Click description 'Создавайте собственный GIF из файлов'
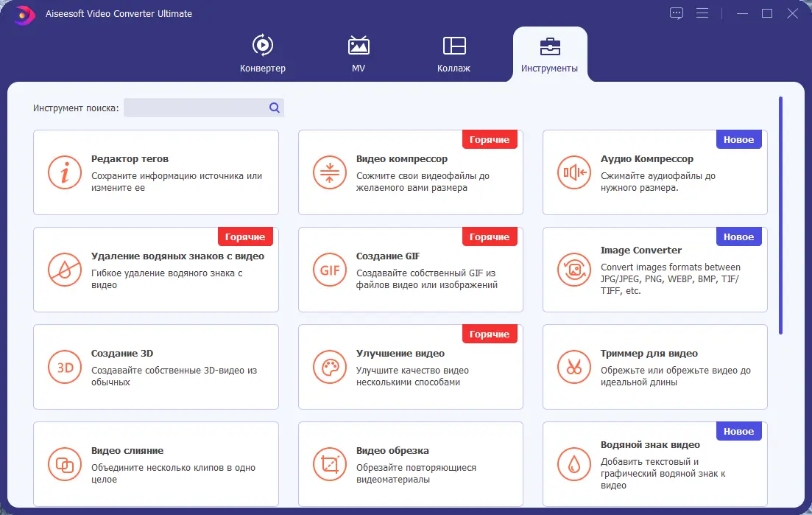The width and height of the screenshot is (812, 515). (427, 278)
